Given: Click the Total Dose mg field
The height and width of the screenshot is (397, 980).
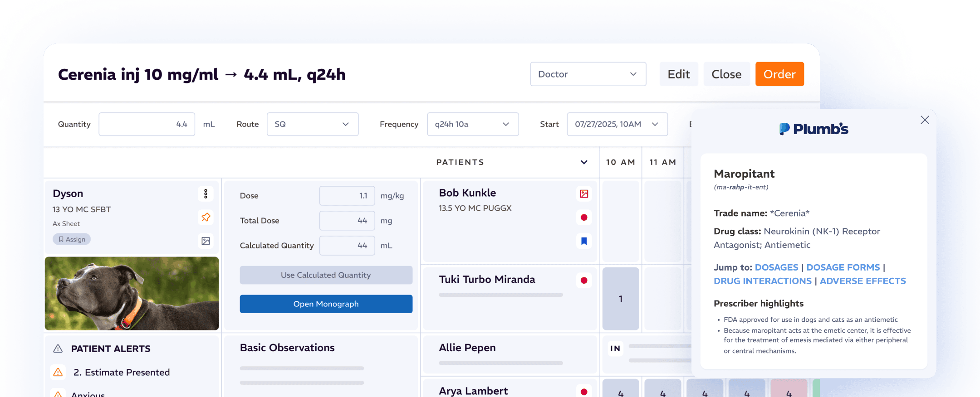Looking at the screenshot, I should point(347,221).
